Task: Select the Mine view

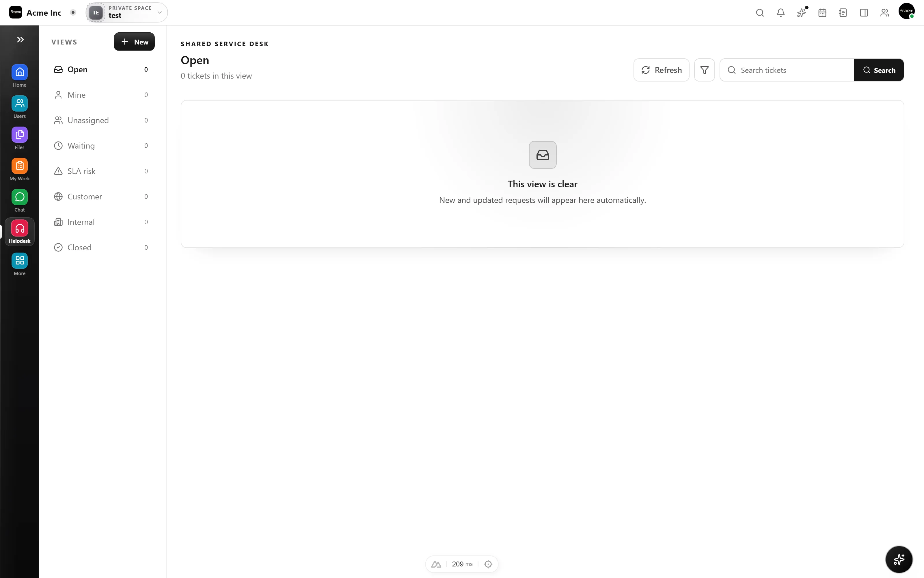Action: point(101,95)
